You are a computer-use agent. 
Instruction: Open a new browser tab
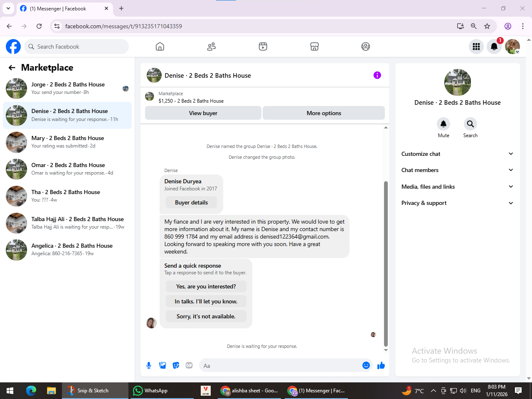pos(121,8)
